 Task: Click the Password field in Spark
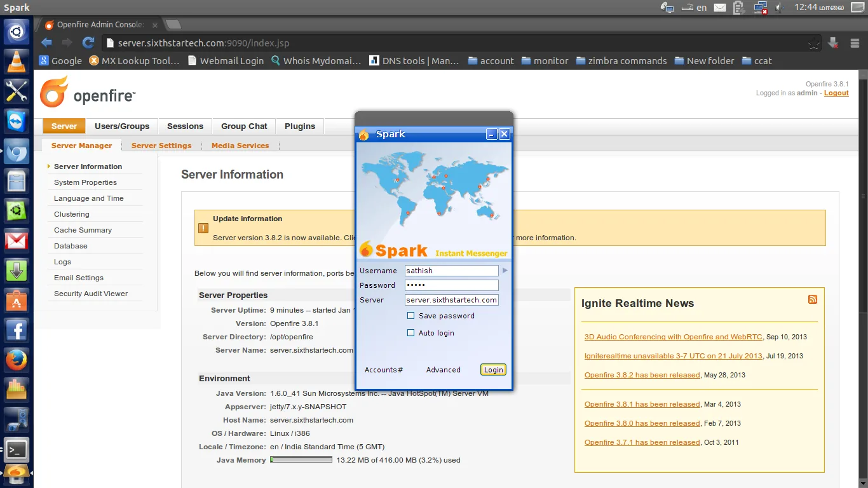(452, 285)
